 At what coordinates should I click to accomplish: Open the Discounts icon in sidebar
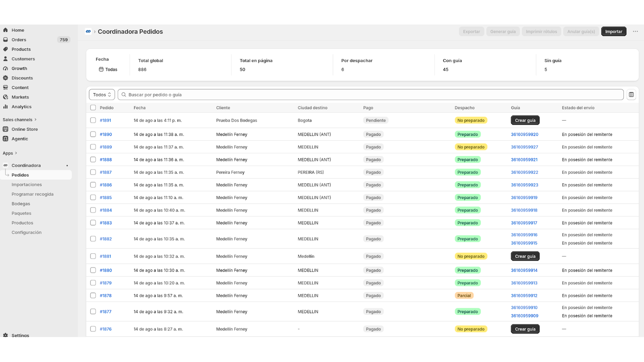(6, 78)
